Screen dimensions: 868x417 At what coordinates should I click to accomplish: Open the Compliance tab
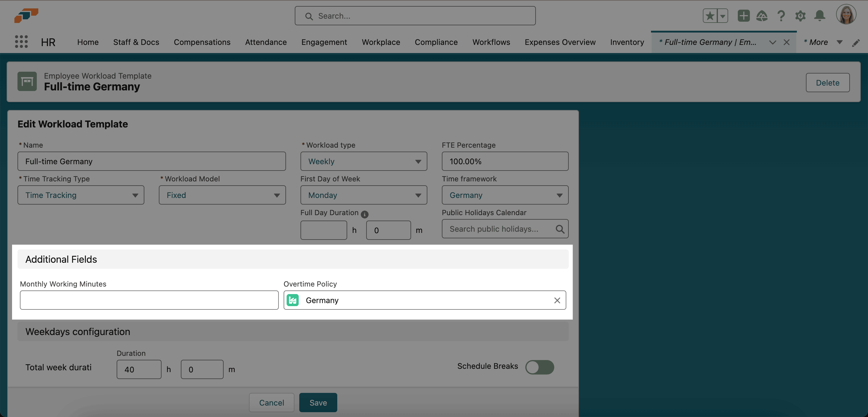point(436,42)
